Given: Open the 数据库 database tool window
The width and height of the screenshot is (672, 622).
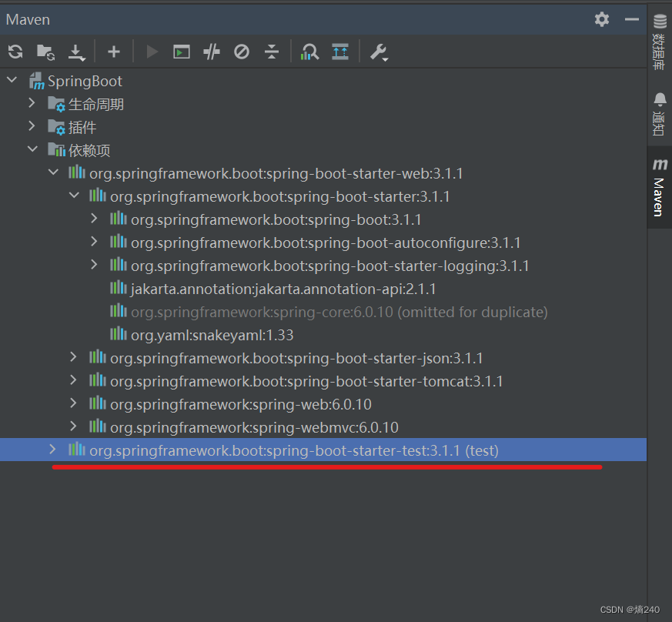Looking at the screenshot, I should pos(659,42).
